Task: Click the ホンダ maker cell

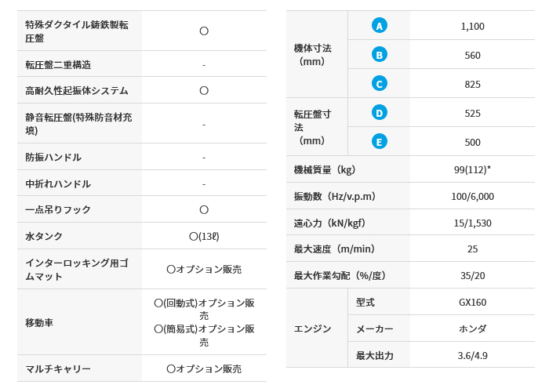Action: pyautogui.click(x=472, y=328)
